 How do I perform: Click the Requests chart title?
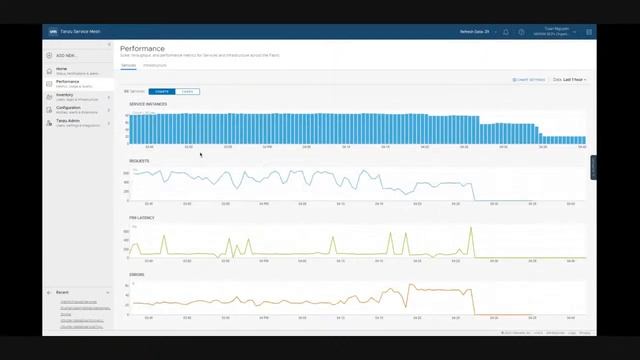(139, 161)
